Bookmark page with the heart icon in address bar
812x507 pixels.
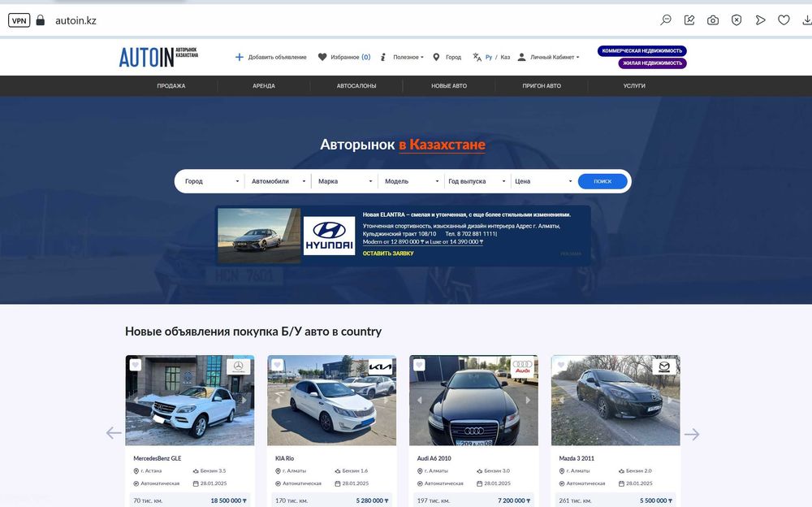[x=784, y=20]
